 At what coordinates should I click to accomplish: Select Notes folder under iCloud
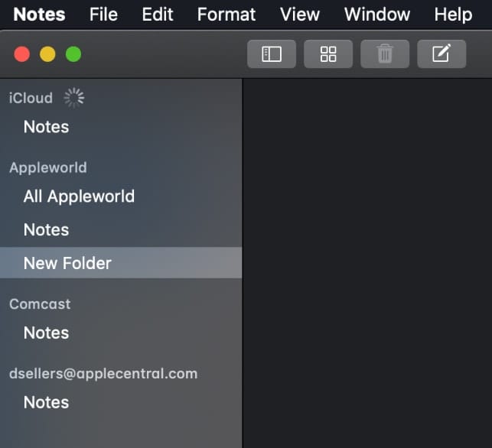click(x=46, y=127)
